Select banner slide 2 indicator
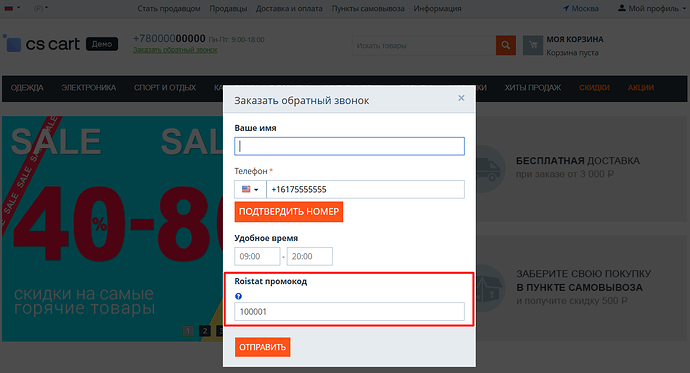Image resolution: width=690 pixels, height=373 pixels. (205, 331)
